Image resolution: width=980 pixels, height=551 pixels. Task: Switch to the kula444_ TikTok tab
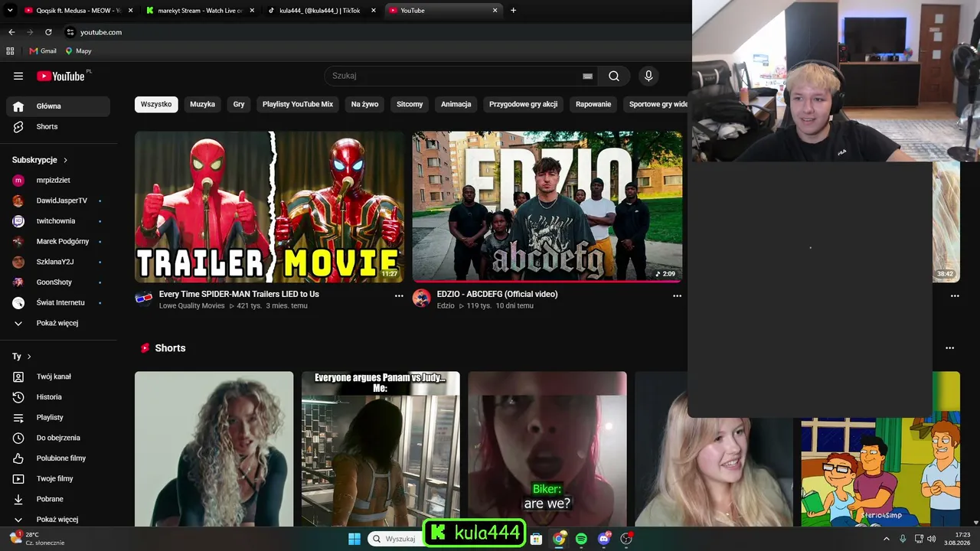coord(320,11)
